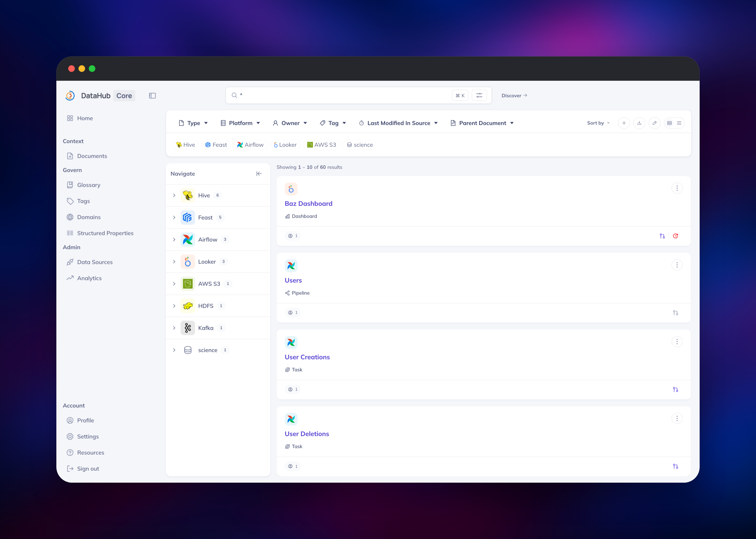Open User Deletions more options menu

pyautogui.click(x=677, y=419)
